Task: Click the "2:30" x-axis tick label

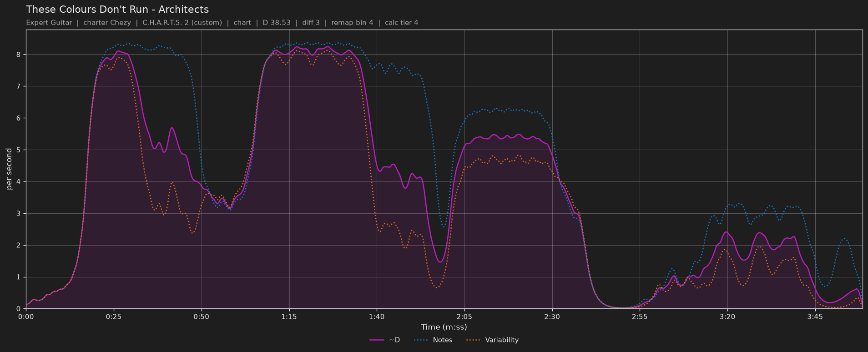Action: pyautogui.click(x=552, y=317)
